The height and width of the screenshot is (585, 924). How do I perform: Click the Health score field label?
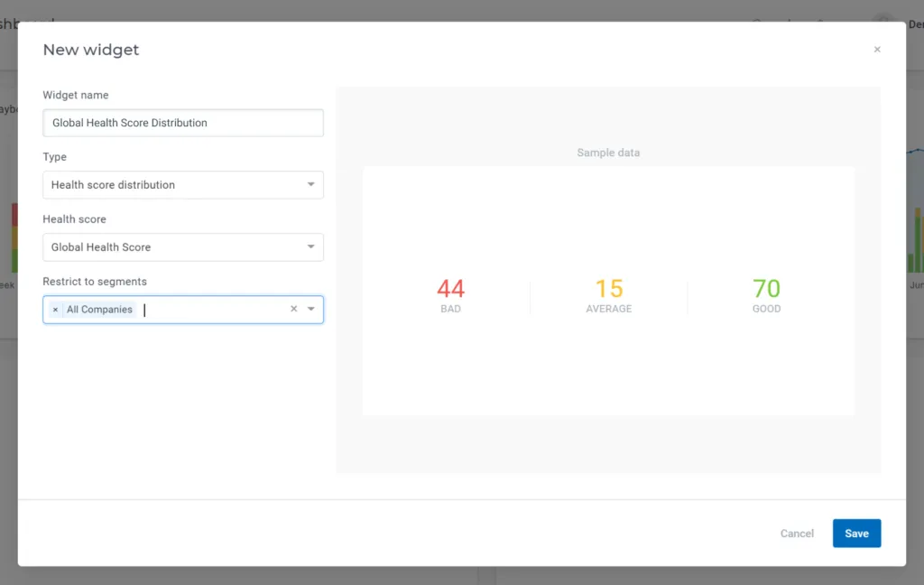click(74, 219)
